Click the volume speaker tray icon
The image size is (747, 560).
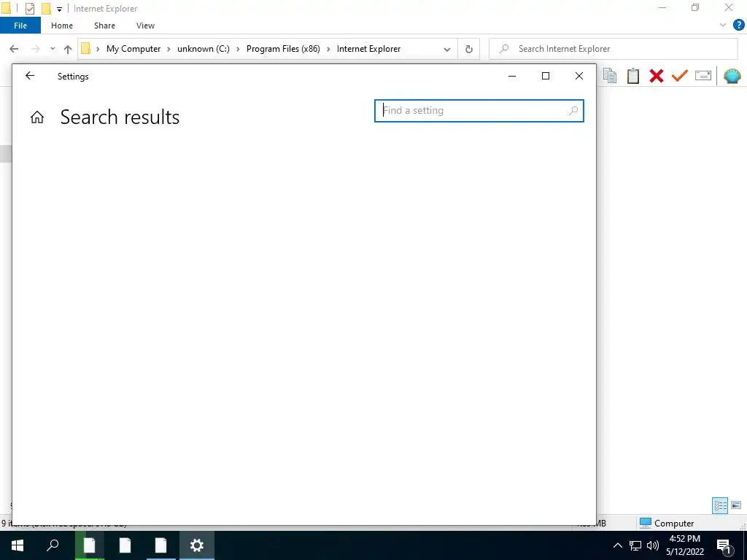tap(653, 545)
